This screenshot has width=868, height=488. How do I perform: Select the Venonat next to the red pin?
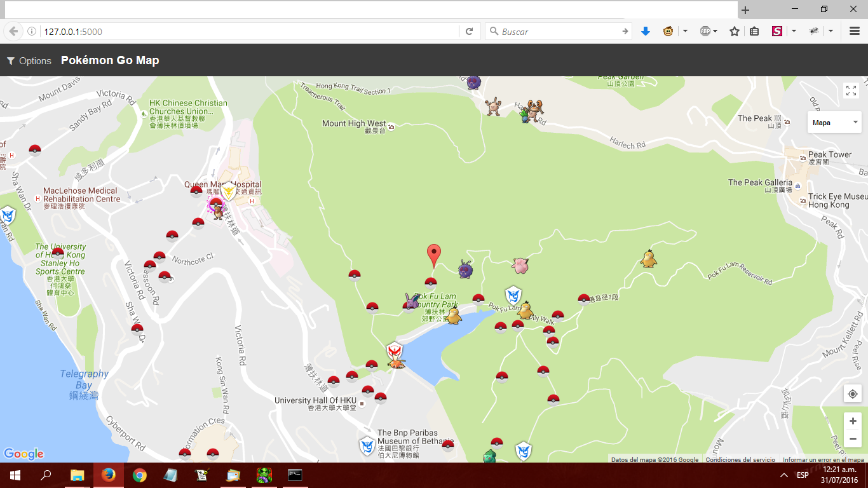point(466,269)
